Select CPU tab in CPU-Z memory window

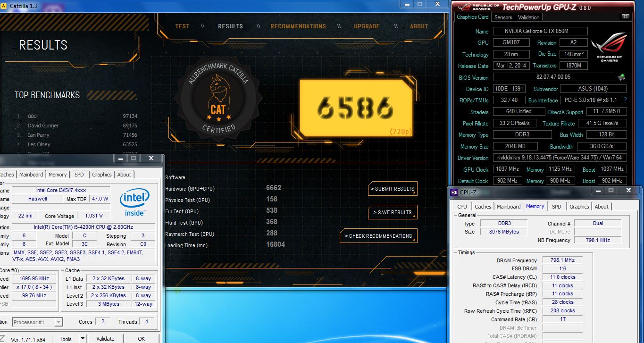(x=462, y=207)
